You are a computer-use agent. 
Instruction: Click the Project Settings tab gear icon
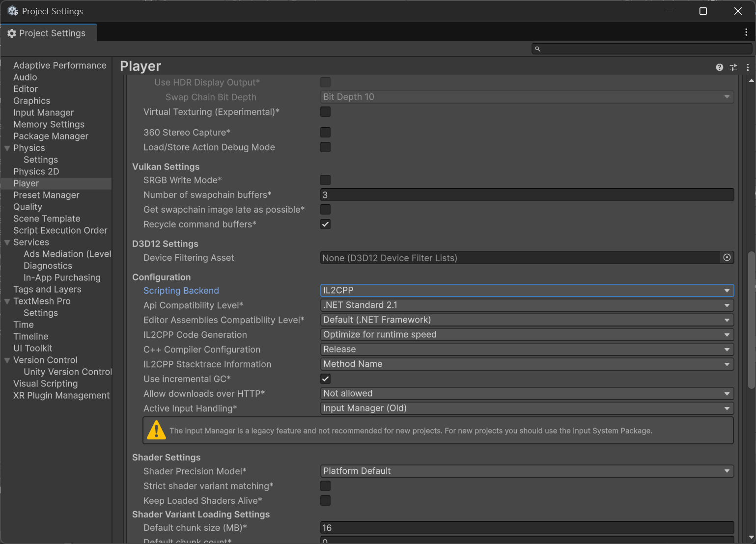pyautogui.click(x=12, y=33)
